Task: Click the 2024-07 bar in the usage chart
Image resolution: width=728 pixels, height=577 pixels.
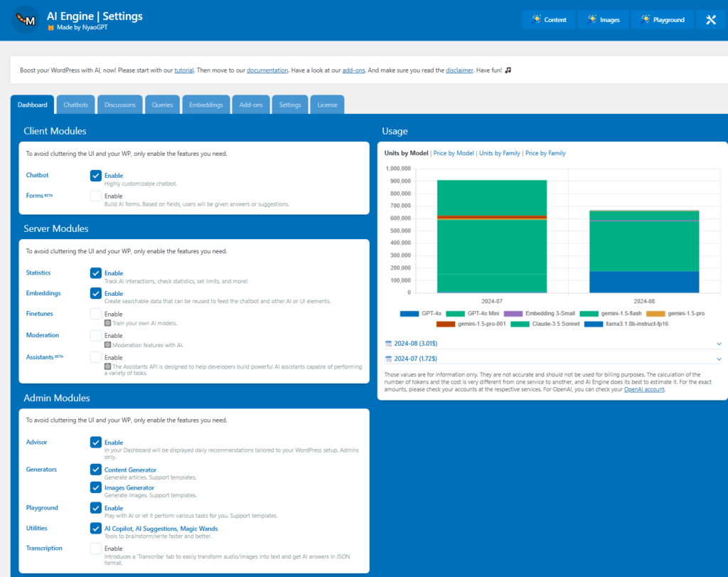Action: coord(492,236)
